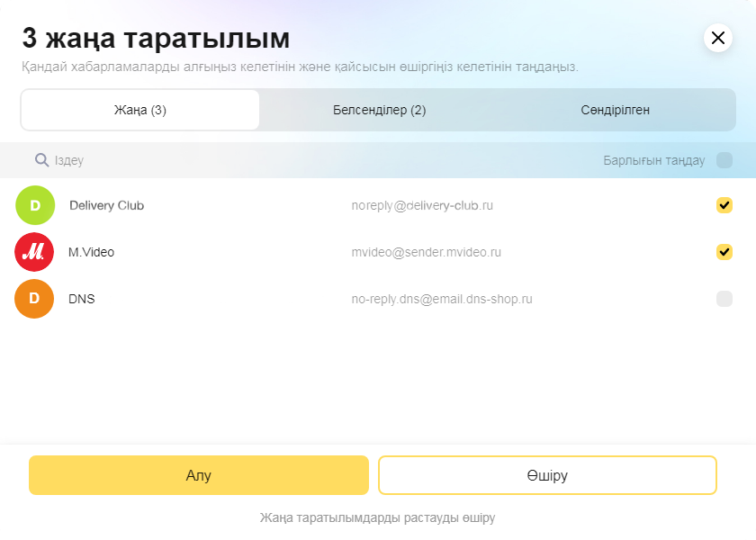This screenshot has height=540, width=756.
Task: Click 'Жаңа таратылымдарды растауды өшіру' link
Action: tap(378, 517)
